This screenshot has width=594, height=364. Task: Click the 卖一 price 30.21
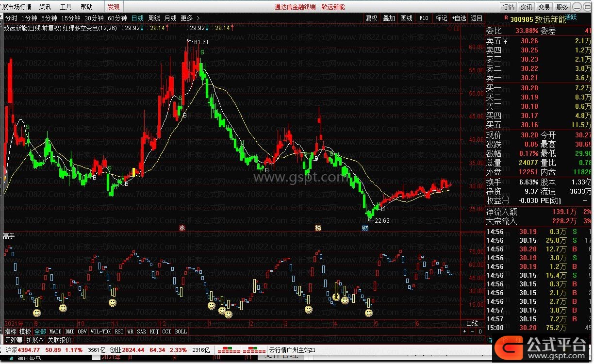click(529, 78)
